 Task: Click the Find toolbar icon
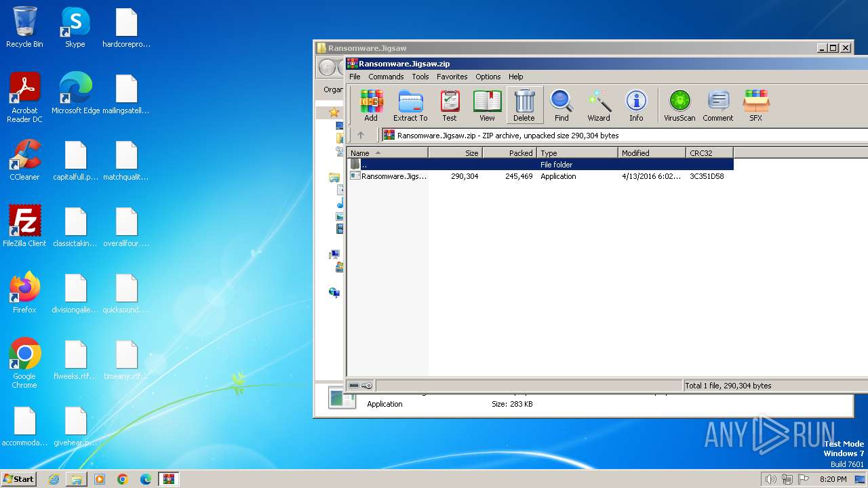[561, 105]
